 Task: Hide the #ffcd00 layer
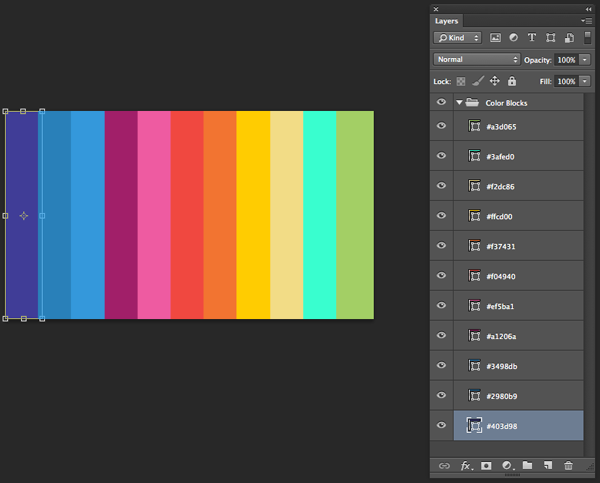(441, 215)
